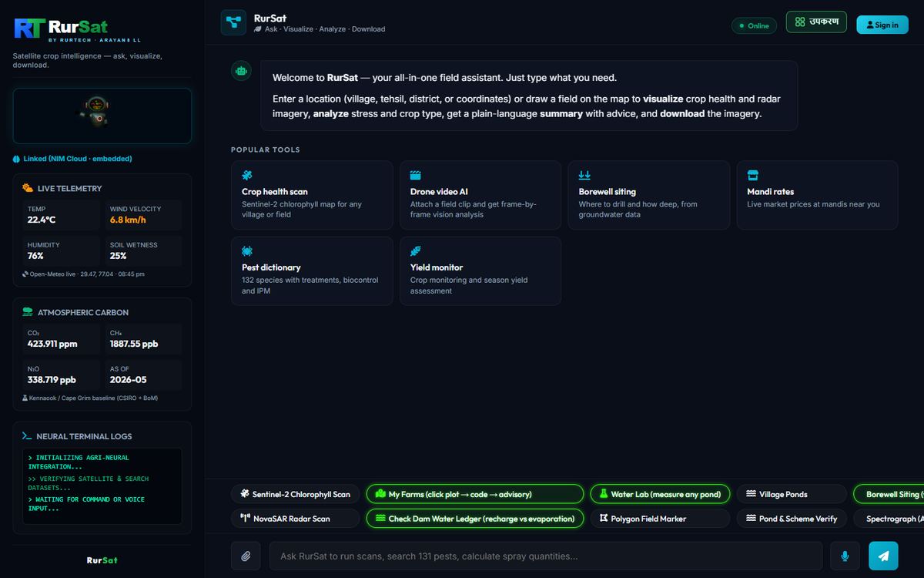Select the Spectrograph chip
This screenshot has width=924, height=578.
889,519
